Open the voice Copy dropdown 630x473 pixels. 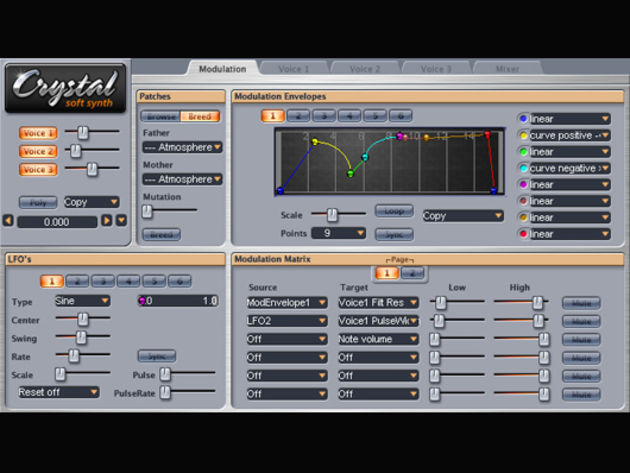click(92, 202)
